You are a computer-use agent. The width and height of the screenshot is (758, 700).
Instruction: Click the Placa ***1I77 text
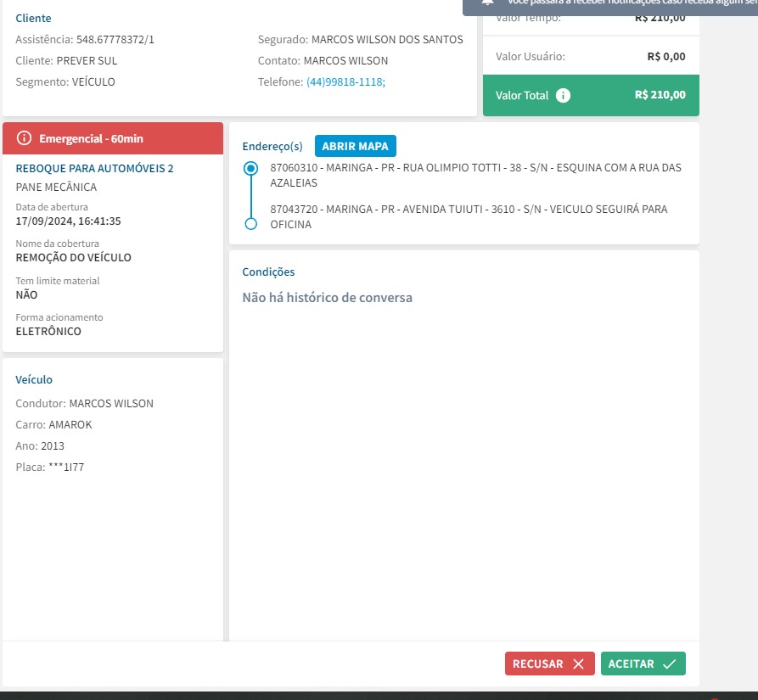click(x=50, y=468)
